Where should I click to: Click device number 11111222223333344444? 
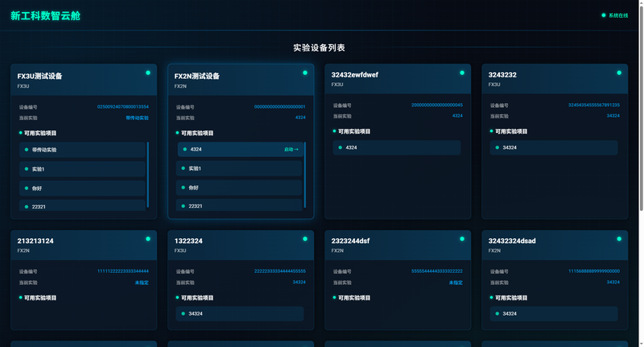123,271
